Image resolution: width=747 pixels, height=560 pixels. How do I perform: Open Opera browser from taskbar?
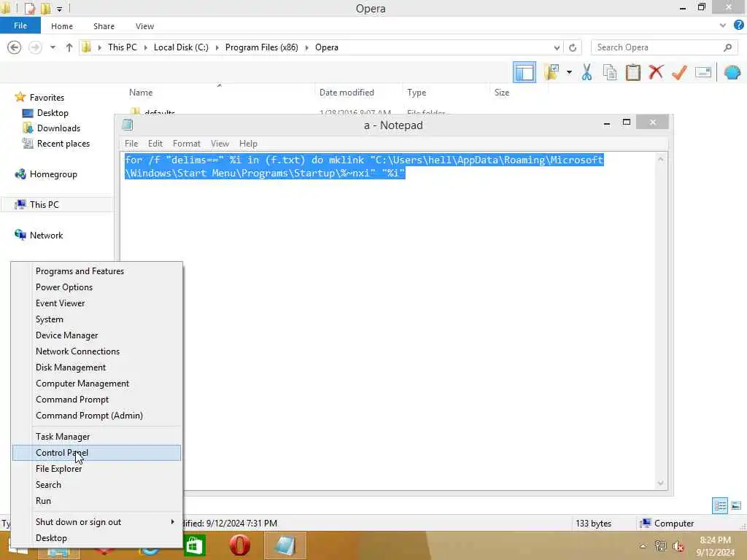[239, 545]
